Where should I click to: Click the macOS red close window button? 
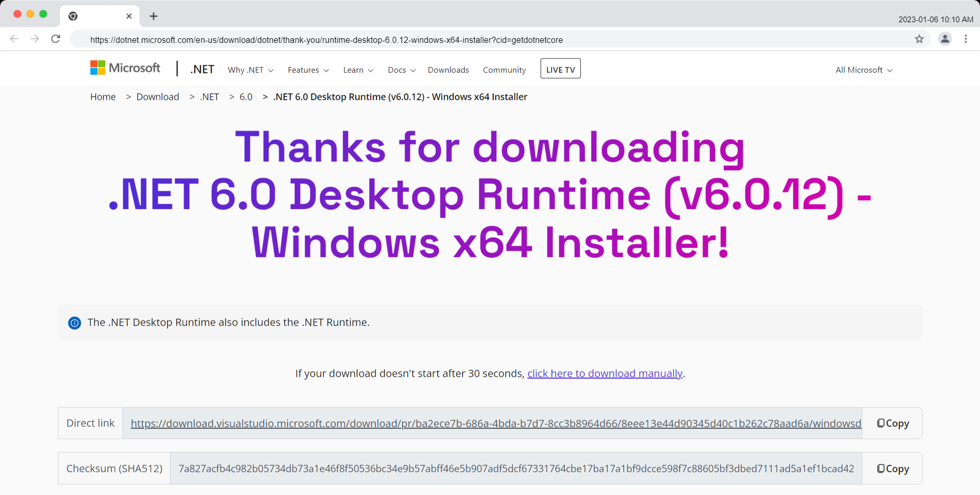click(x=17, y=14)
